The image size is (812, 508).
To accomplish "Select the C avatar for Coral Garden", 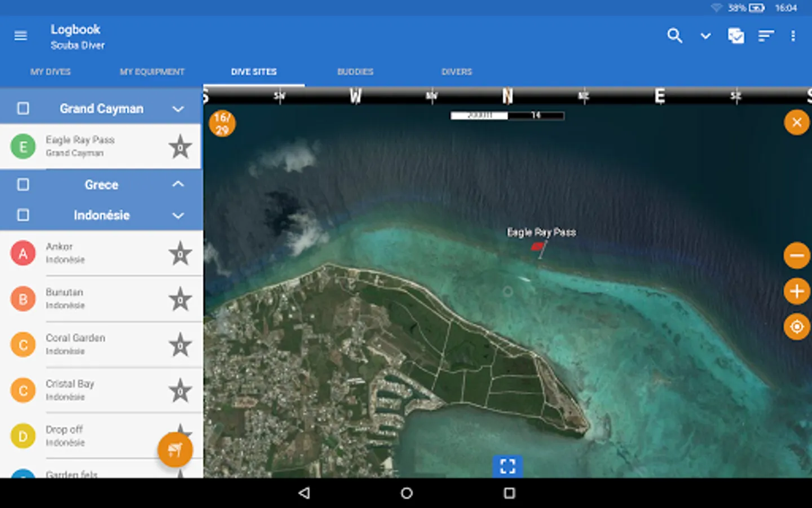I will [x=23, y=345].
